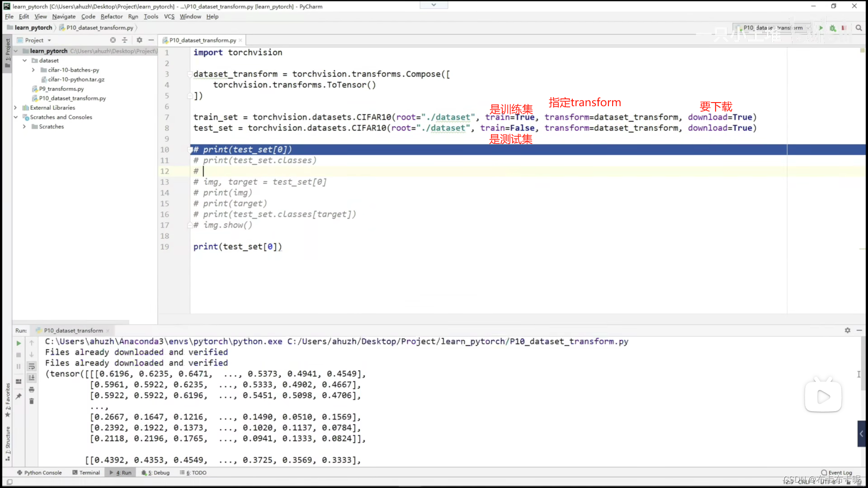Open P9_transforms.py in project tree

61,89
